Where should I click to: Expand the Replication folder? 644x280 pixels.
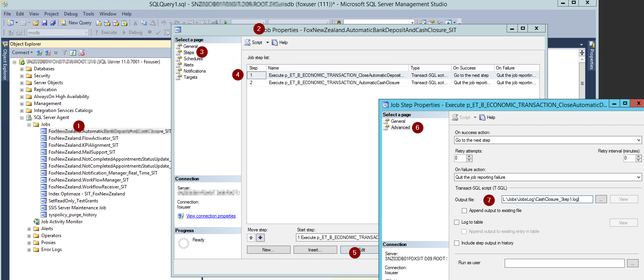22,90
